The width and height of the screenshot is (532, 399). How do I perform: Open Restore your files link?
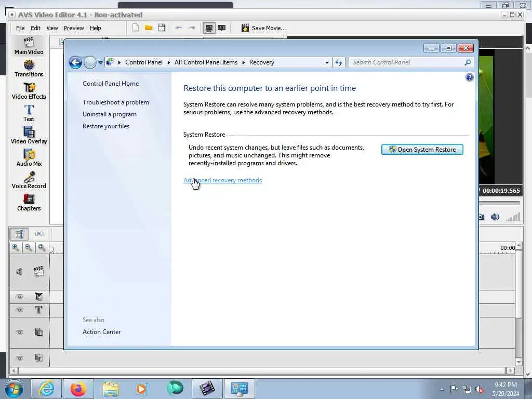(x=106, y=126)
